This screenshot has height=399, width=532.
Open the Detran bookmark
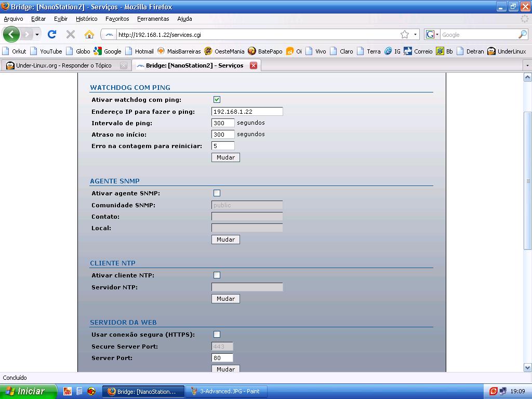(470, 51)
